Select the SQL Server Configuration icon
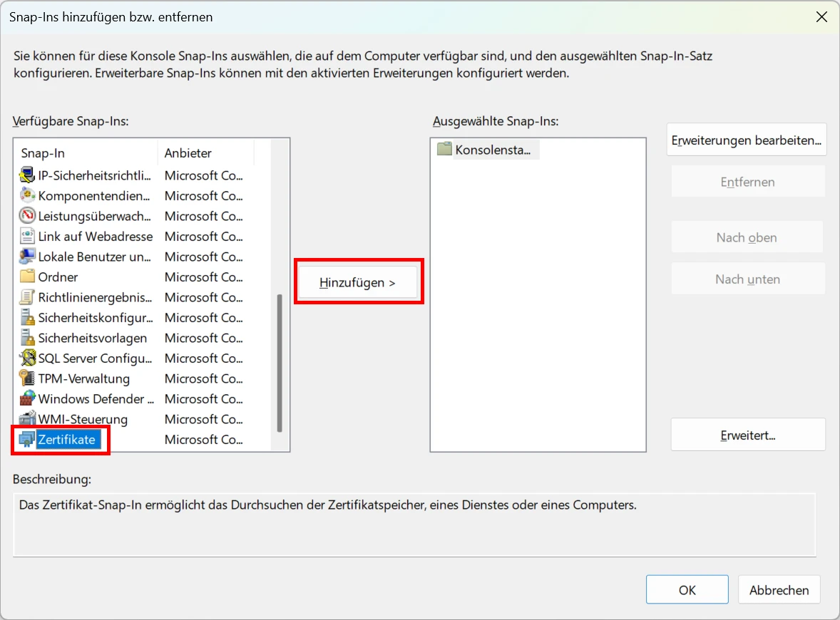This screenshot has width=840, height=620. pyautogui.click(x=27, y=358)
